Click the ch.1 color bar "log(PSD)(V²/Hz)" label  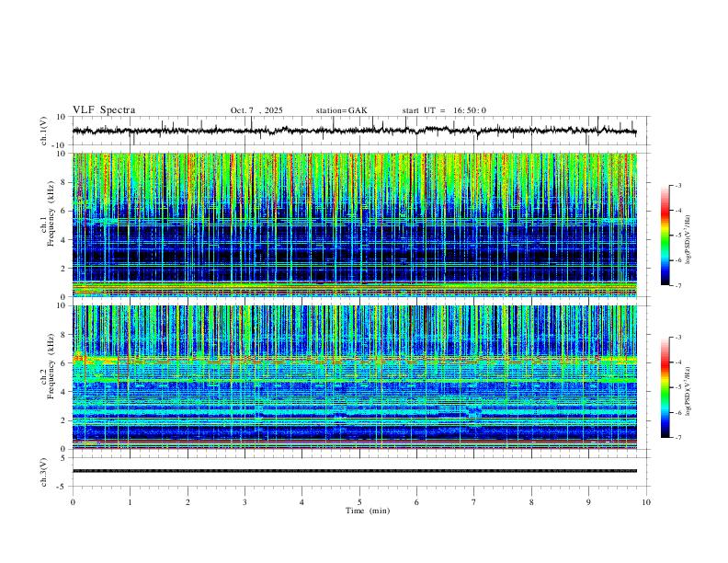688,239
